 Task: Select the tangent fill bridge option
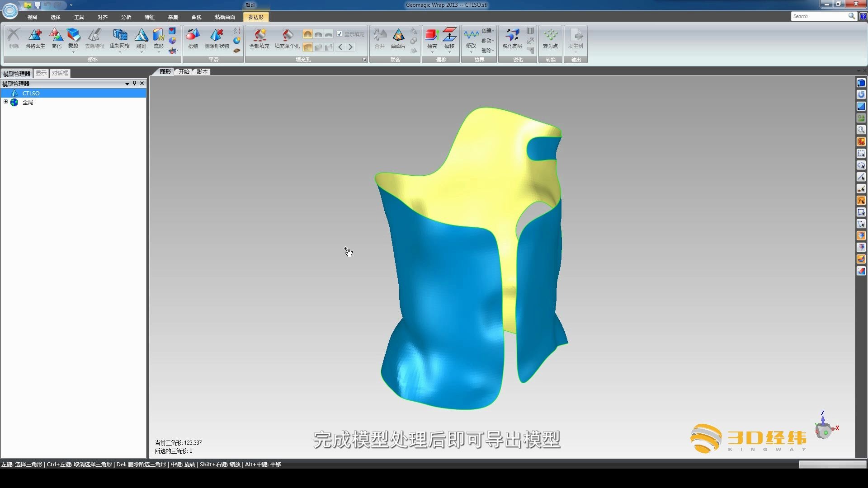[x=318, y=34]
